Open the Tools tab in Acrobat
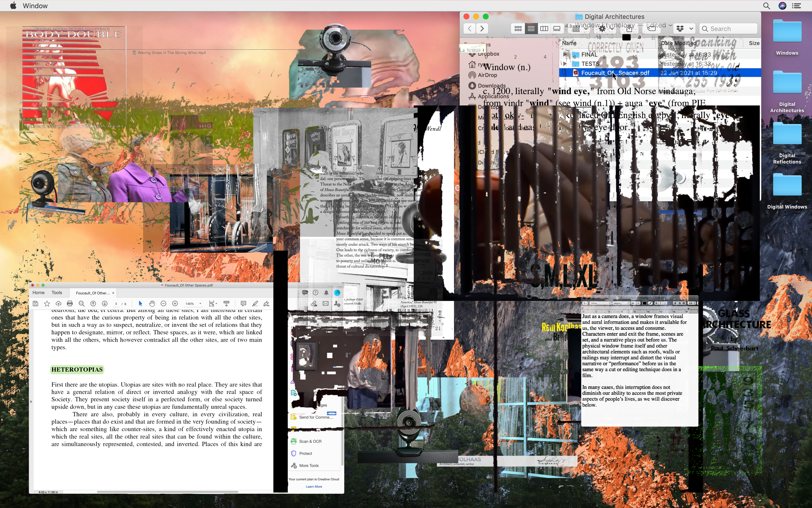812x508 pixels. (x=57, y=293)
